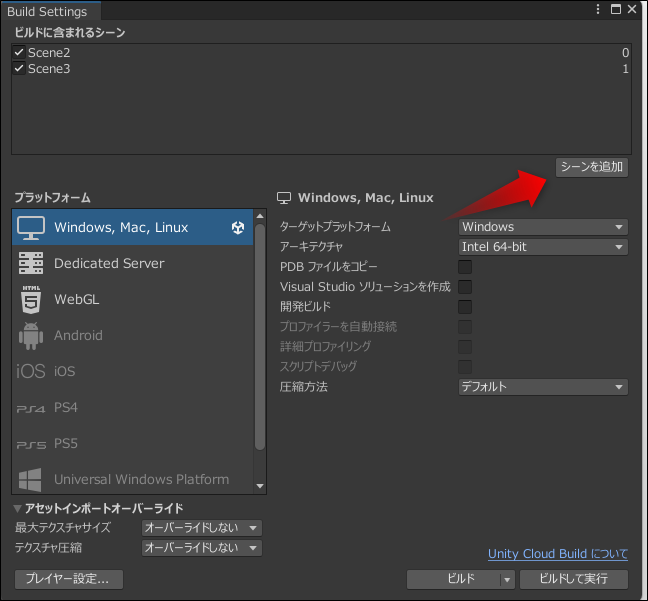Close the Build Settings window
The image size is (648, 601).
click(x=632, y=9)
